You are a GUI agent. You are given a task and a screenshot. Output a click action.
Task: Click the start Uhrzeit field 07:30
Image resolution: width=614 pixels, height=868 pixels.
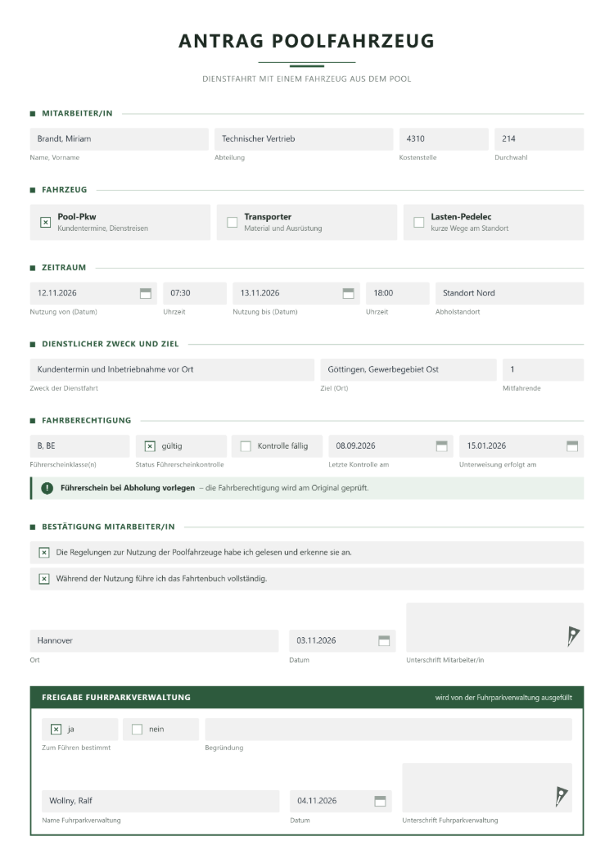tap(195, 293)
